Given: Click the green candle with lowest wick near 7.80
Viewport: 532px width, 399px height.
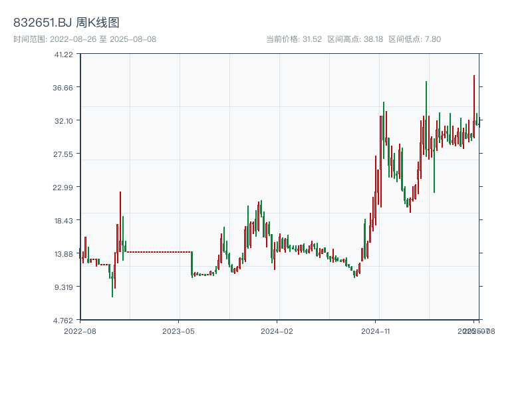Looking at the screenshot, I should (x=112, y=285).
